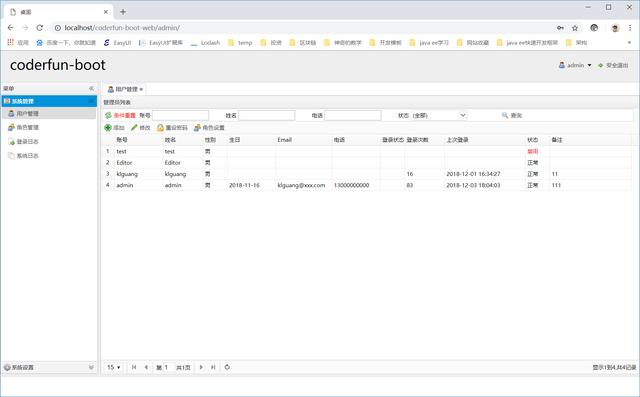Open the EasyUI bookmark
Screen dimensions: 640x397
tap(117, 42)
